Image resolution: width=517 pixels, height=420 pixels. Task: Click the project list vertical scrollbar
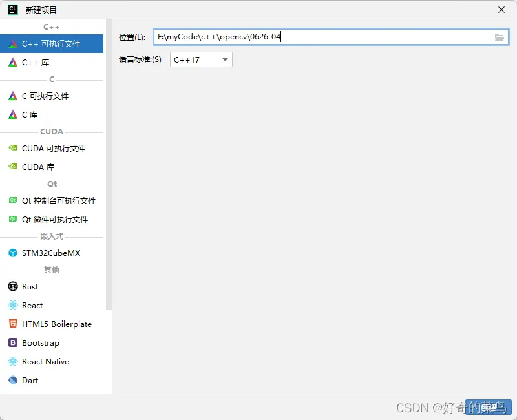pyautogui.click(x=109, y=165)
